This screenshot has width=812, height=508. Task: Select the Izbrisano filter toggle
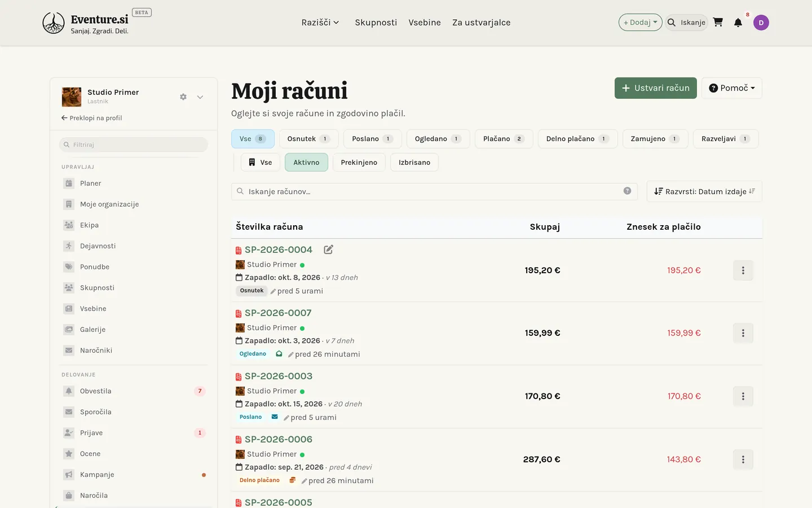[414, 163]
